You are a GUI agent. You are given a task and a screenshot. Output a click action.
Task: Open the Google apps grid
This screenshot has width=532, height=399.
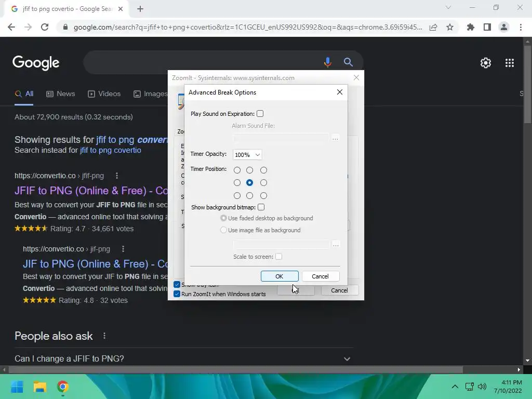pos(510,63)
